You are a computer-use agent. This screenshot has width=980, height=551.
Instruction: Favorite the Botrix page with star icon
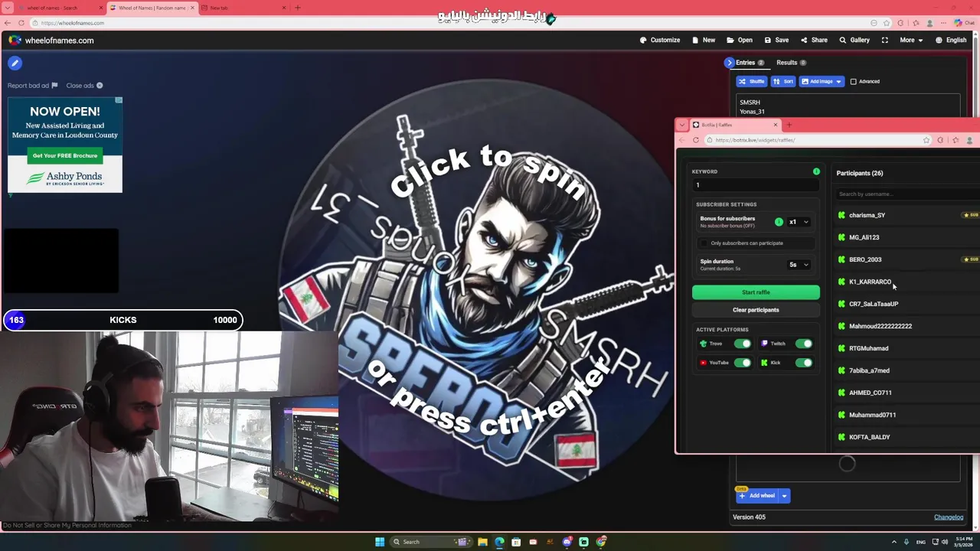coord(926,140)
